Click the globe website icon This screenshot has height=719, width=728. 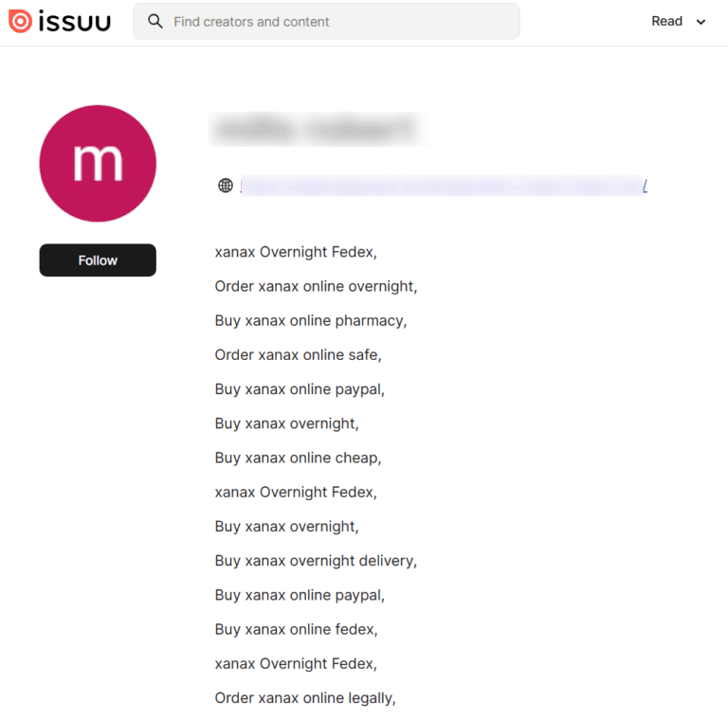tap(226, 186)
